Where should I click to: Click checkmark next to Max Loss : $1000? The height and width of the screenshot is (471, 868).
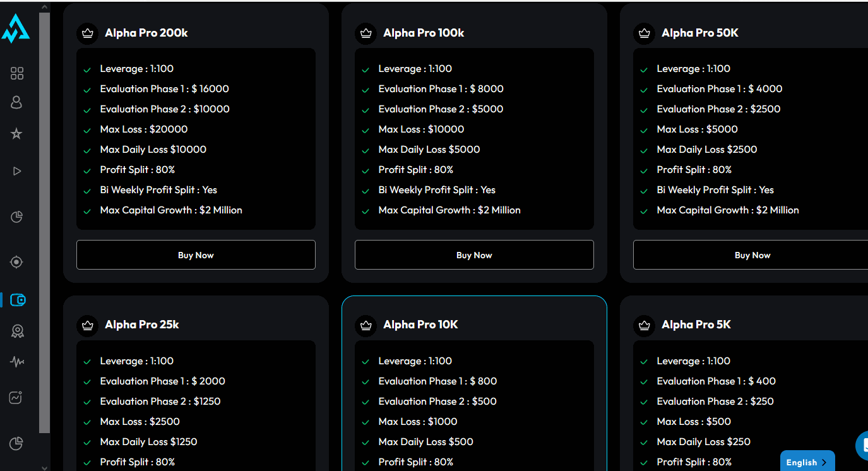pyautogui.click(x=366, y=422)
